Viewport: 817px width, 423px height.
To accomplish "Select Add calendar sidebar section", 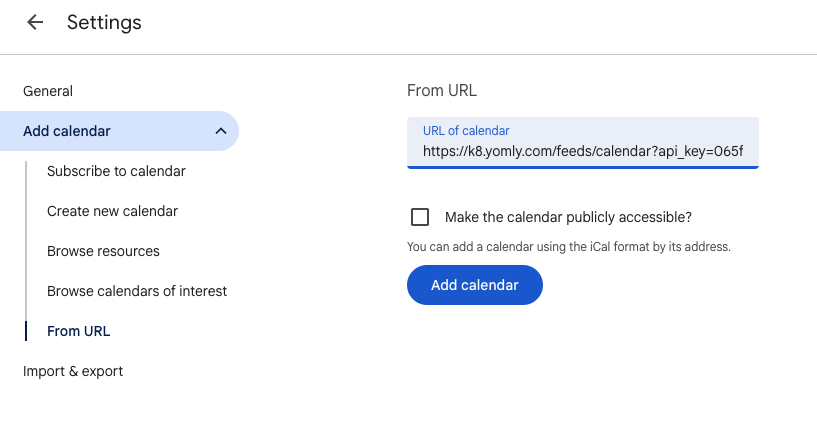I will [x=67, y=131].
